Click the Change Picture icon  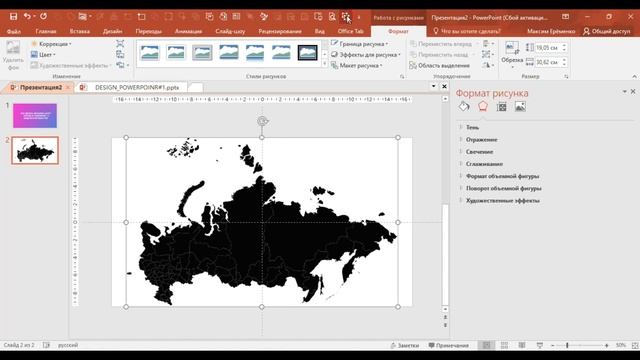coord(120,54)
